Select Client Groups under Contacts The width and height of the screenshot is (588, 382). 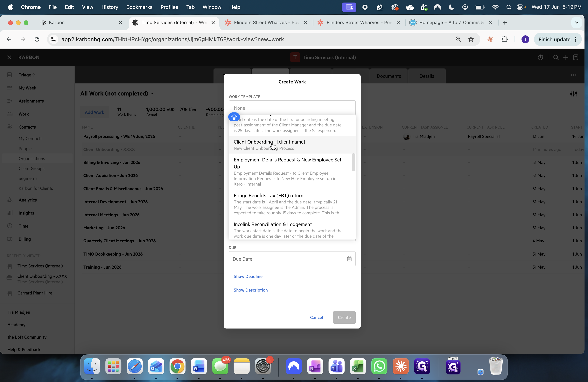[x=31, y=168]
